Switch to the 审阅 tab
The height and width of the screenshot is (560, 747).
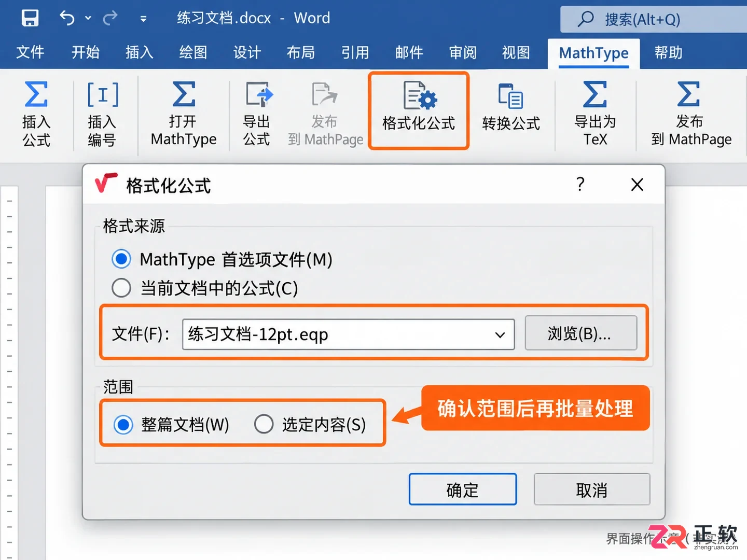(x=463, y=52)
